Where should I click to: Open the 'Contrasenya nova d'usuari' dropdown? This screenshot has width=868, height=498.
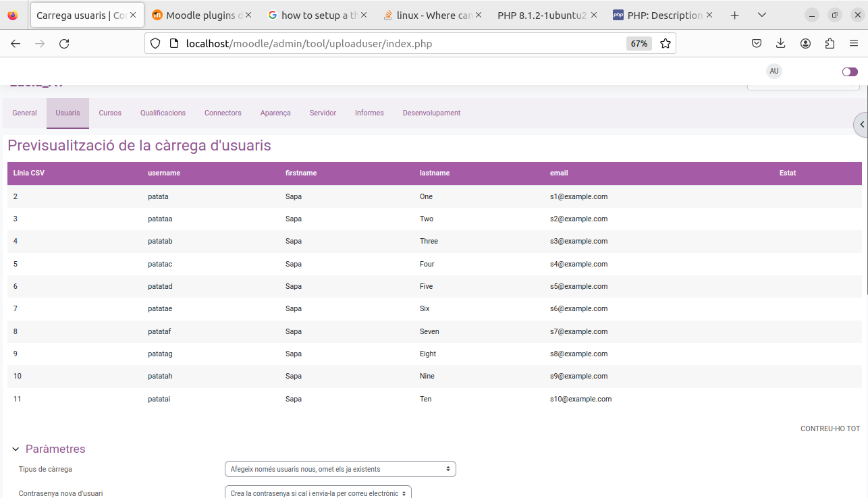tap(317, 493)
